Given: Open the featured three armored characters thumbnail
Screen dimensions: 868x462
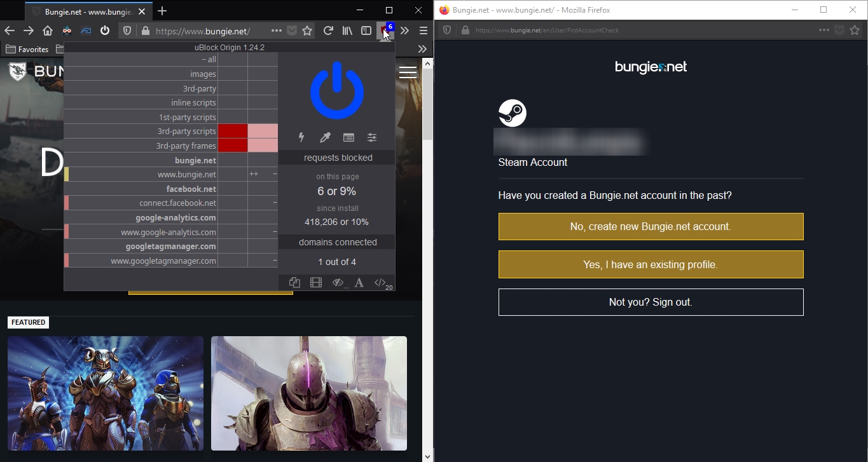Looking at the screenshot, I should click(x=106, y=393).
